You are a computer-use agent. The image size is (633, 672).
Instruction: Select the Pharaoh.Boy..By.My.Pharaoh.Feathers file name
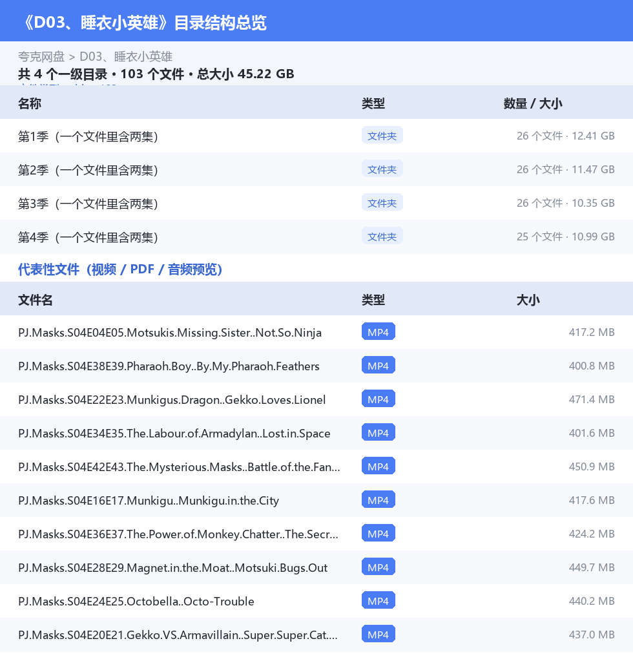tap(169, 366)
